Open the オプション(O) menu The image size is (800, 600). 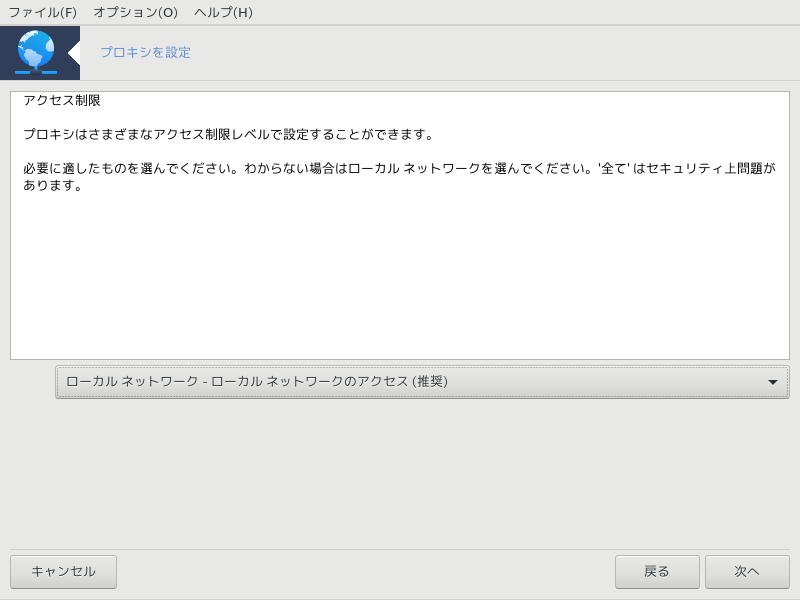(x=135, y=12)
